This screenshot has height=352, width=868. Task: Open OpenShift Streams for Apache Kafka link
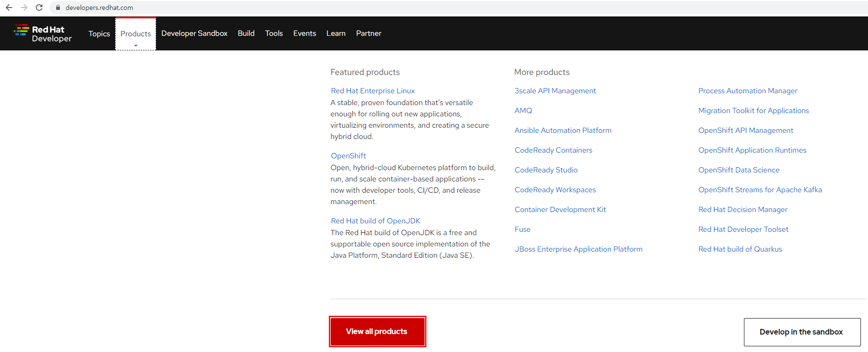coord(760,190)
